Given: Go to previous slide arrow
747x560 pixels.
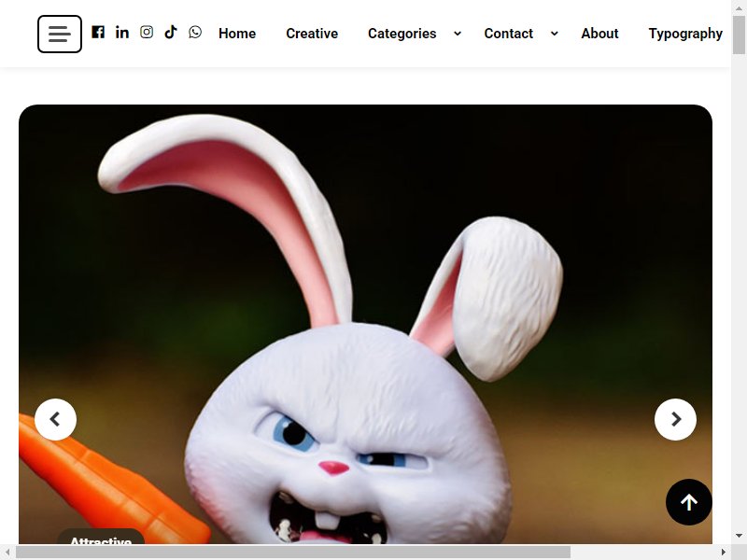Looking at the screenshot, I should point(55,419).
